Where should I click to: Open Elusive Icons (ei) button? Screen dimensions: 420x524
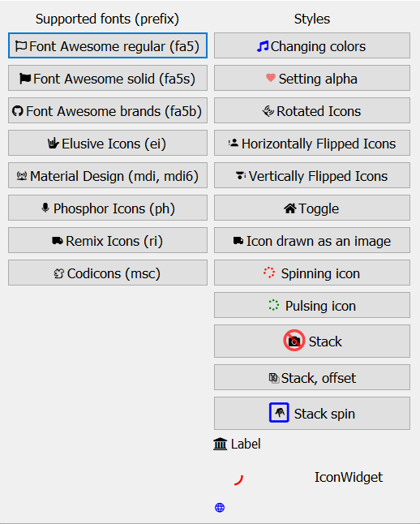click(x=108, y=143)
